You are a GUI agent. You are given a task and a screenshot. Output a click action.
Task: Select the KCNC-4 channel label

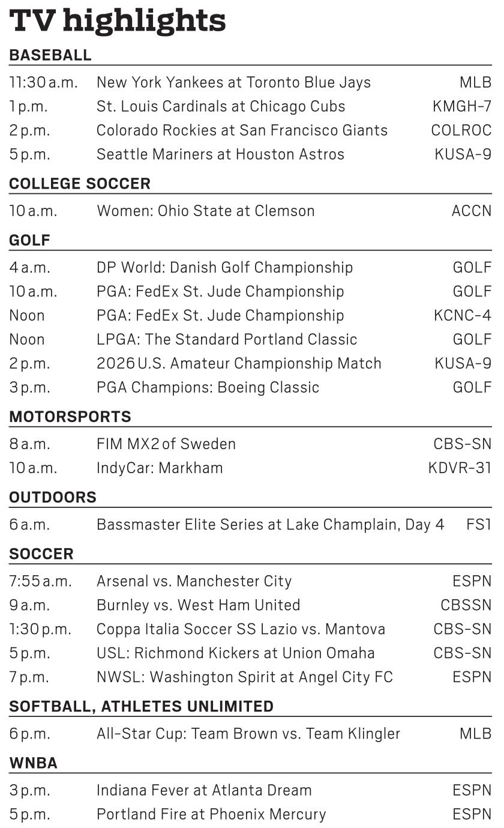pyautogui.click(x=463, y=315)
